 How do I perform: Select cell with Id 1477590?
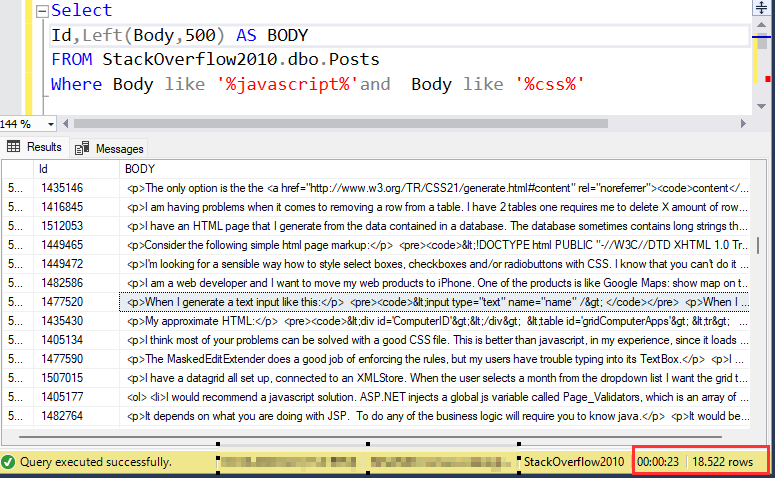[x=77, y=359]
